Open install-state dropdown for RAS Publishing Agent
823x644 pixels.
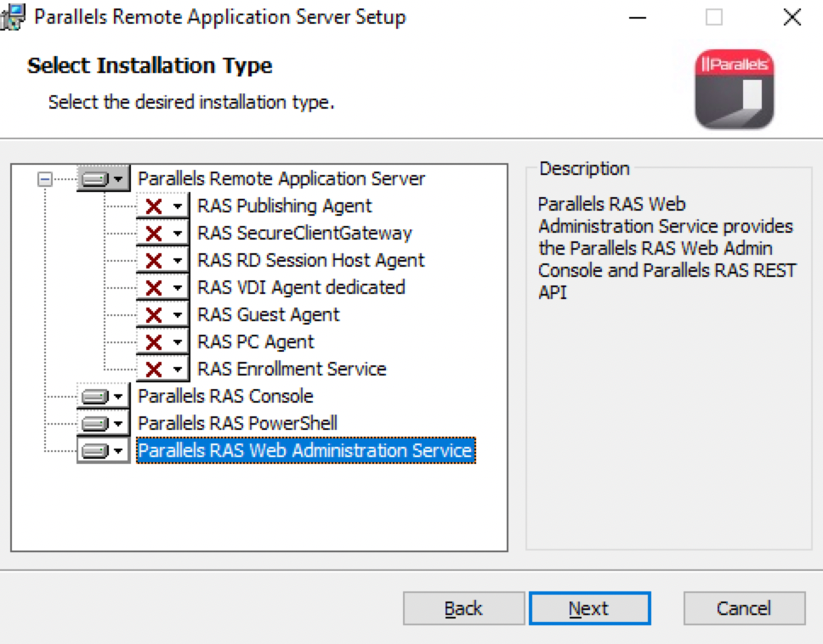(x=162, y=206)
